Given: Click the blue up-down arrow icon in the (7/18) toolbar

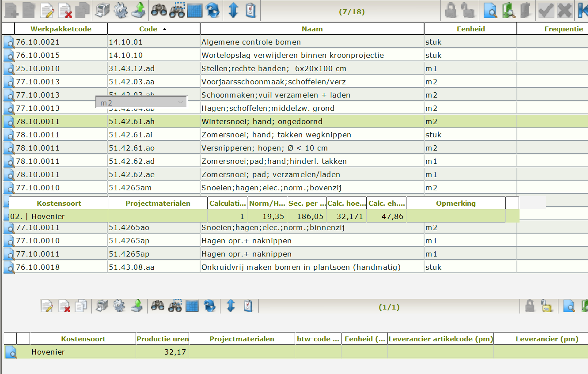Looking at the screenshot, I should pos(233,11).
